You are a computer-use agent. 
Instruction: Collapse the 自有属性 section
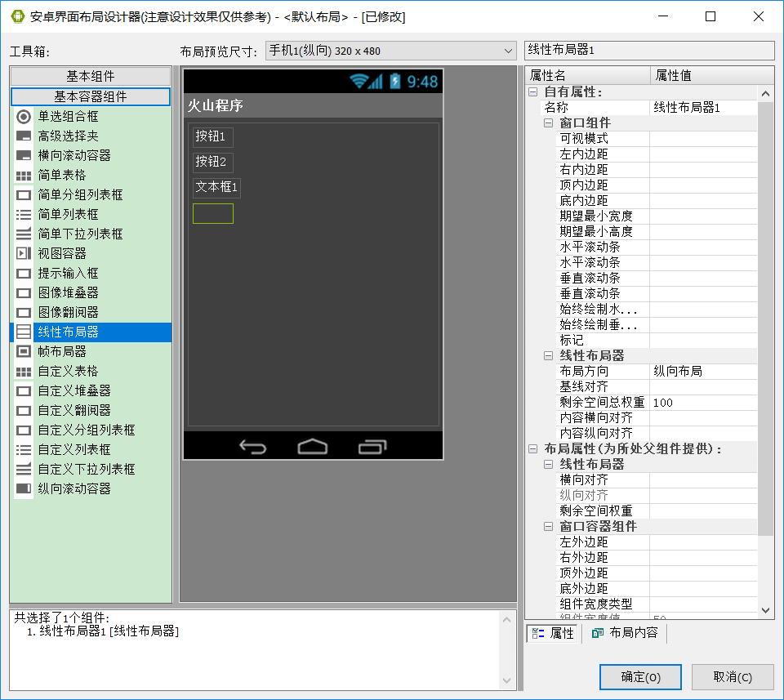pos(533,92)
